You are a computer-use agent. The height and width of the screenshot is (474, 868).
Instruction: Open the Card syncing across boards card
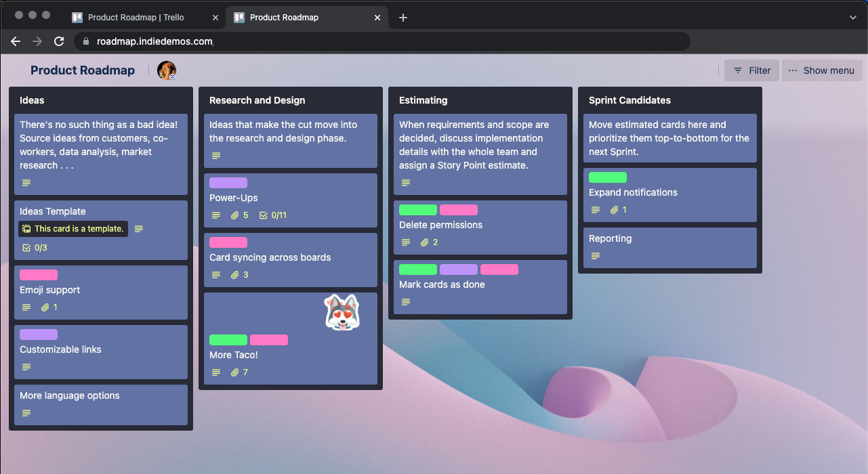(x=291, y=260)
